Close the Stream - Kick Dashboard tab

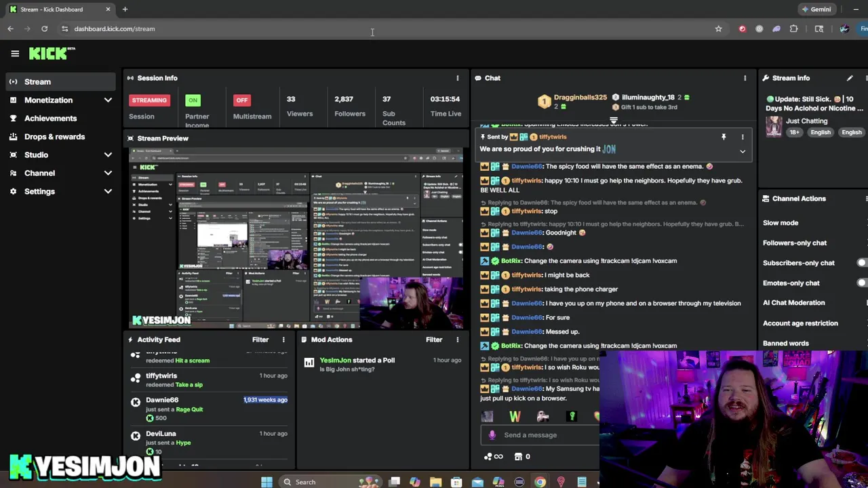pyautogui.click(x=108, y=9)
